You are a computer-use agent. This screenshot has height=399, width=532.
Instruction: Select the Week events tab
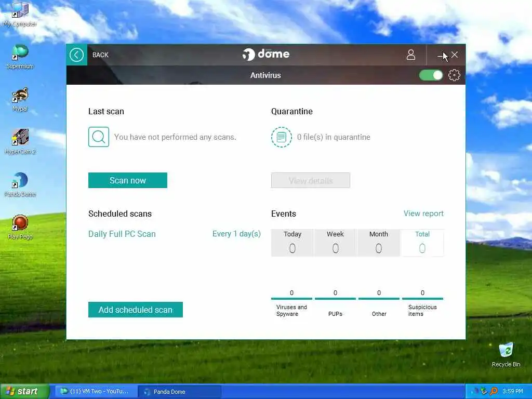(335, 243)
